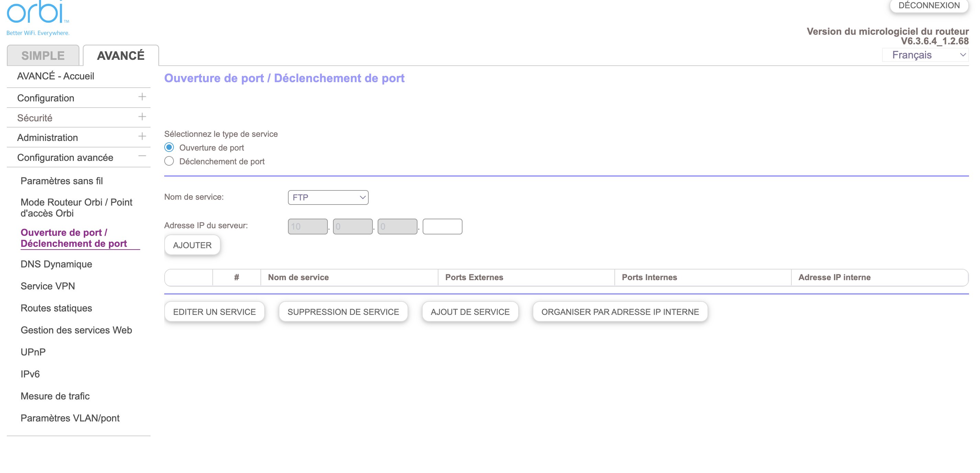This screenshot has height=473, width=980.
Task: Click AJOUTER button to add service
Action: pyautogui.click(x=192, y=245)
